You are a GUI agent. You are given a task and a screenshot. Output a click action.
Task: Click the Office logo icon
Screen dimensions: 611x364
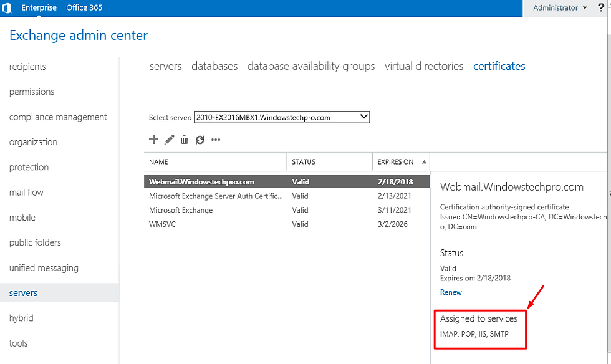coord(7,7)
